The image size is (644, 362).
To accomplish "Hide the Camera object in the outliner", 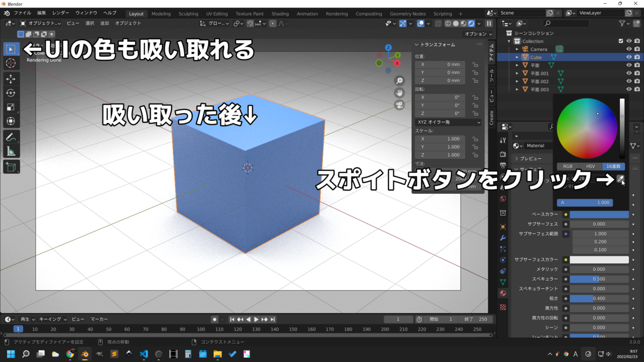I will click(x=628, y=49).
